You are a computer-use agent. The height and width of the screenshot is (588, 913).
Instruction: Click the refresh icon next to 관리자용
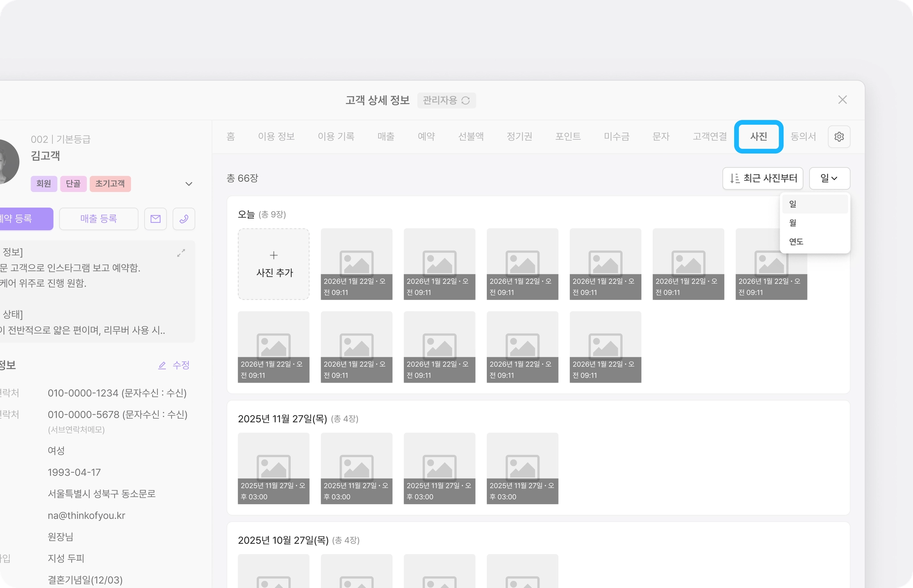tap(465, 101)
